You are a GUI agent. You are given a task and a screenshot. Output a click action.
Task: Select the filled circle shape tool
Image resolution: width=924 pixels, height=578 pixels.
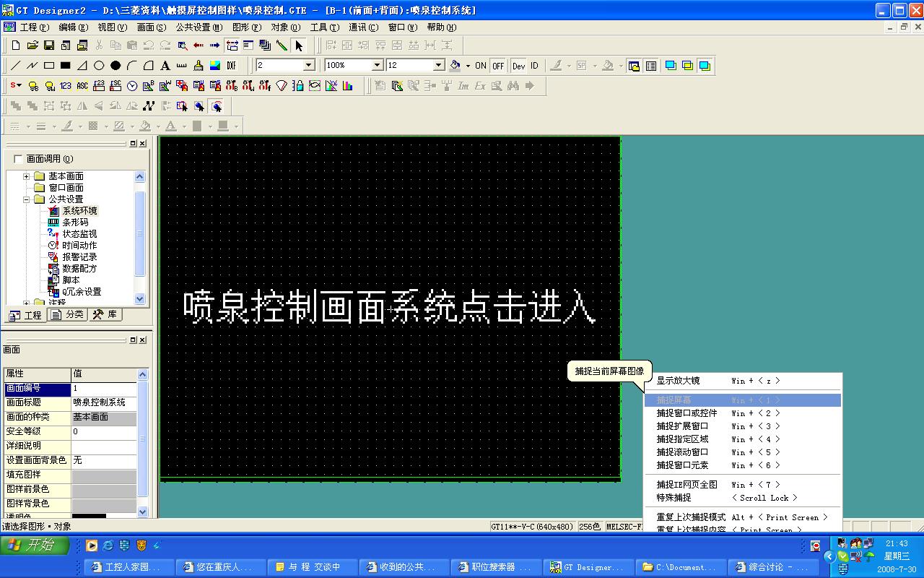[x=115, y=66]
